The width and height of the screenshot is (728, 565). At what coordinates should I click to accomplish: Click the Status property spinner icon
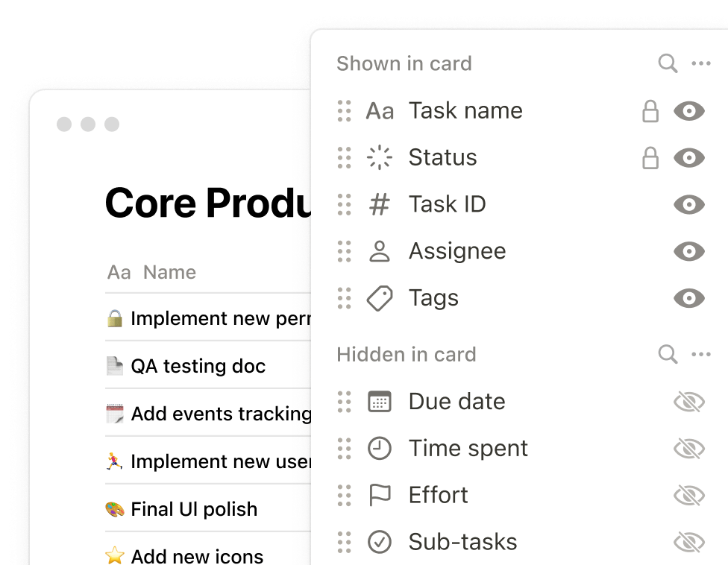380,158
